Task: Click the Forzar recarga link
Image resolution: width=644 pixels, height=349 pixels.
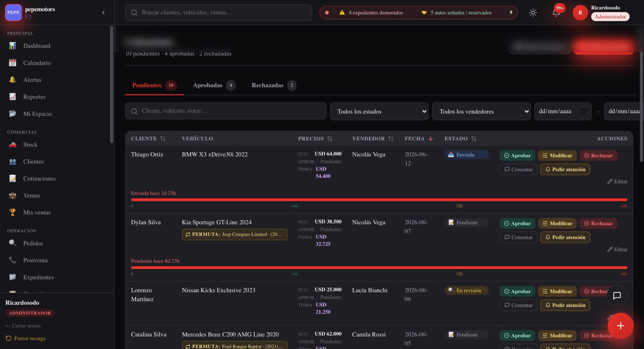Action: 26,338
